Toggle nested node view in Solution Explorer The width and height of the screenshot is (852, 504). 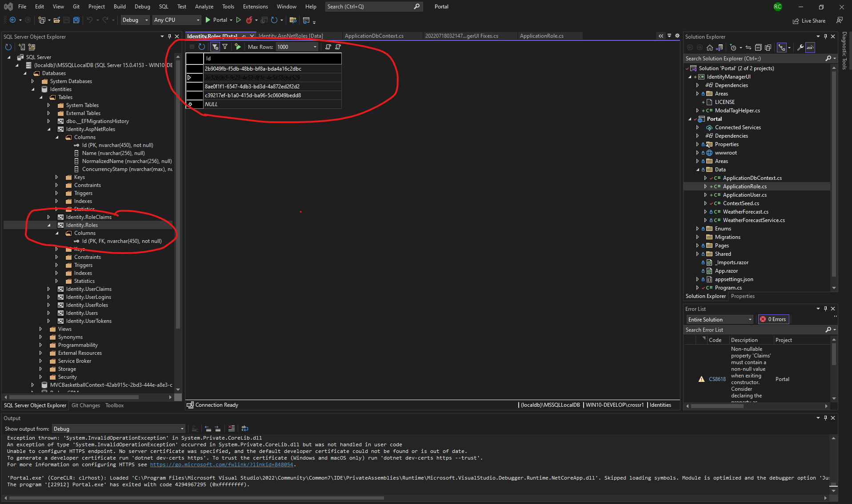(782, 48)
